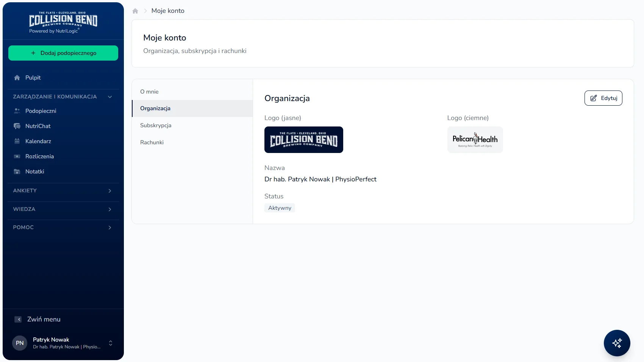Click the Patryk Nowak profile name
Screen dimensions: 644x362
pos(51,340)
